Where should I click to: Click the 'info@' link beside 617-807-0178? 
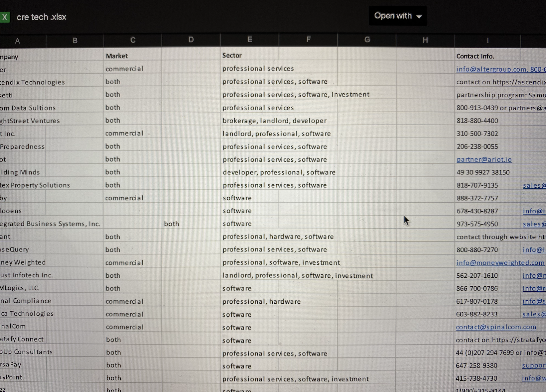534,301
